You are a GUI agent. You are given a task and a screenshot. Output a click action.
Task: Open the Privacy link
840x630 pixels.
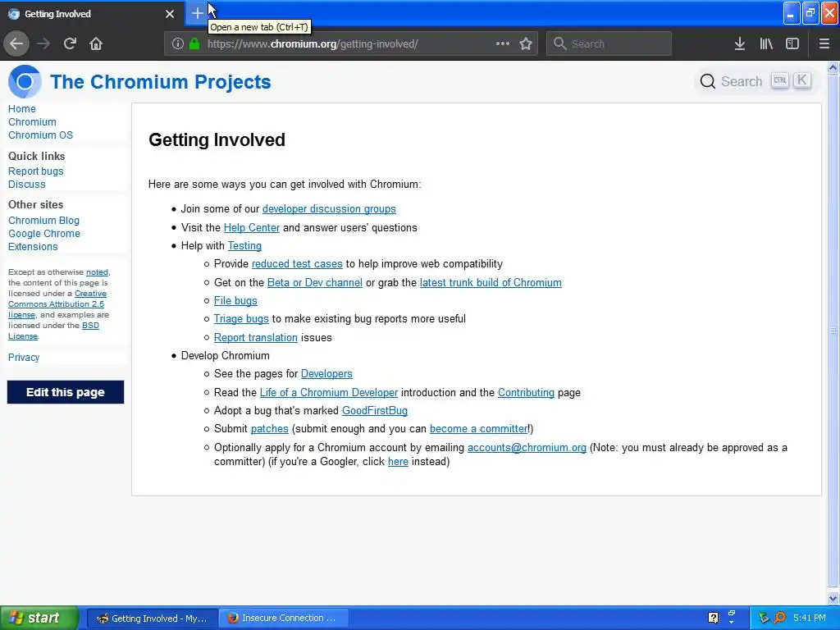coord(24,358)
